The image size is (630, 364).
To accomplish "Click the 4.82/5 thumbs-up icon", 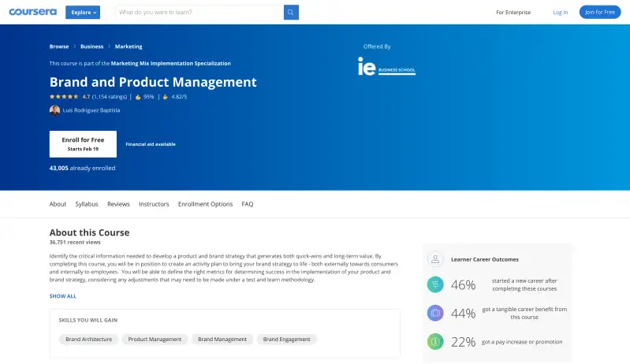I will [x=165, y=97].
